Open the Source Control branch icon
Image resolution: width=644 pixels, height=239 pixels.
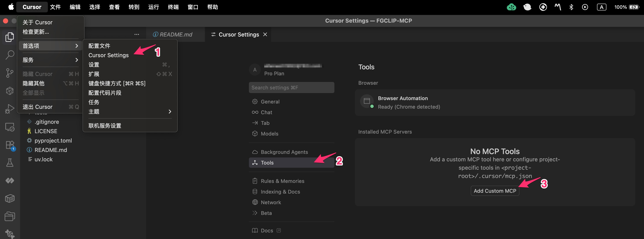10,73
